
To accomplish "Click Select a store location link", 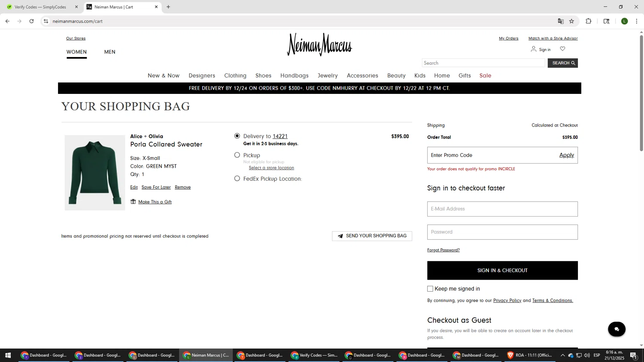I will 271,168.
